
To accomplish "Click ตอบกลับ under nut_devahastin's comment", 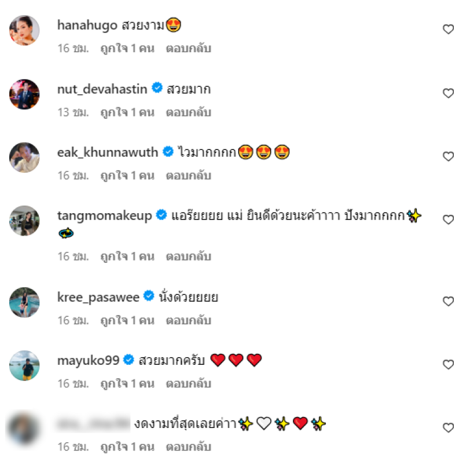I will point(189,112).
